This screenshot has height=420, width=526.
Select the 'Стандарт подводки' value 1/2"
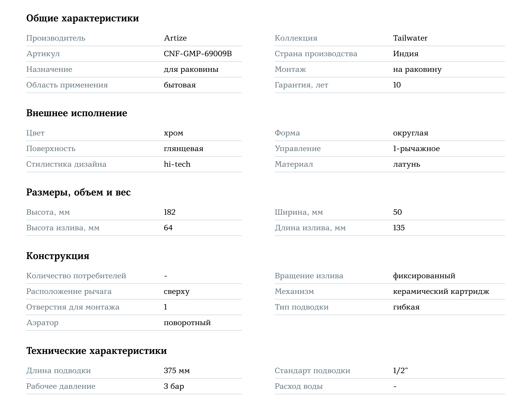401,371
